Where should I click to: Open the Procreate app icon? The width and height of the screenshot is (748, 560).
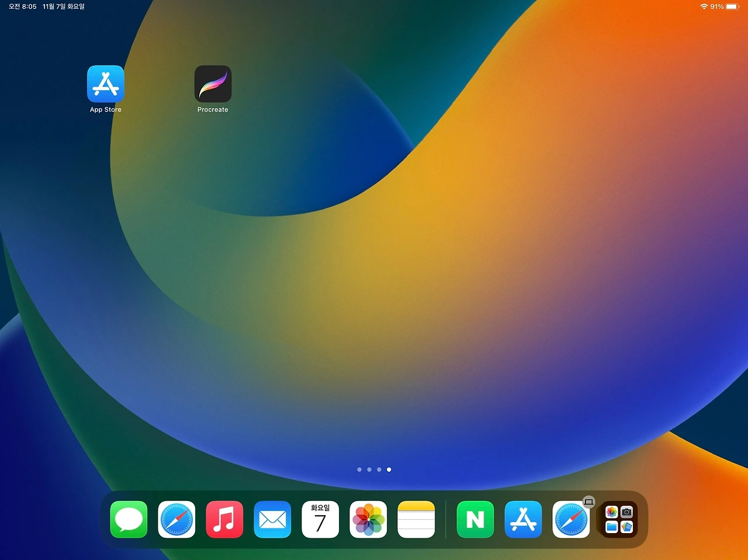tap(213, 84)
